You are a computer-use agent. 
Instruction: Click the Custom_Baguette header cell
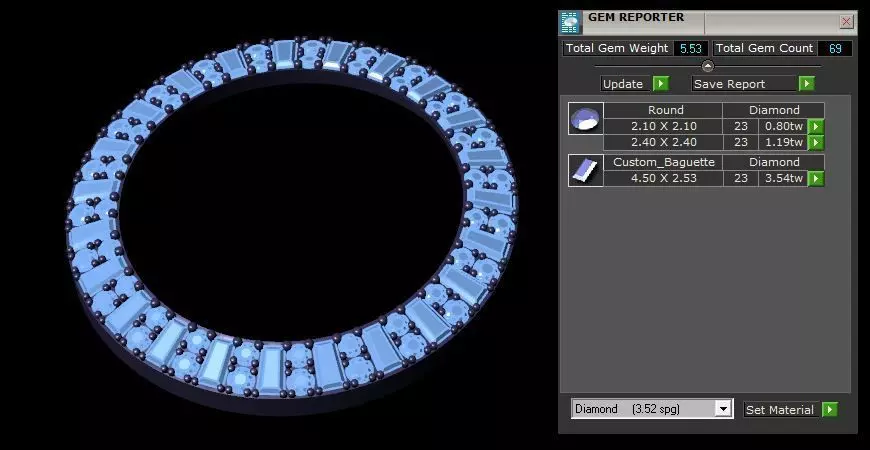(x=664, y=162)
